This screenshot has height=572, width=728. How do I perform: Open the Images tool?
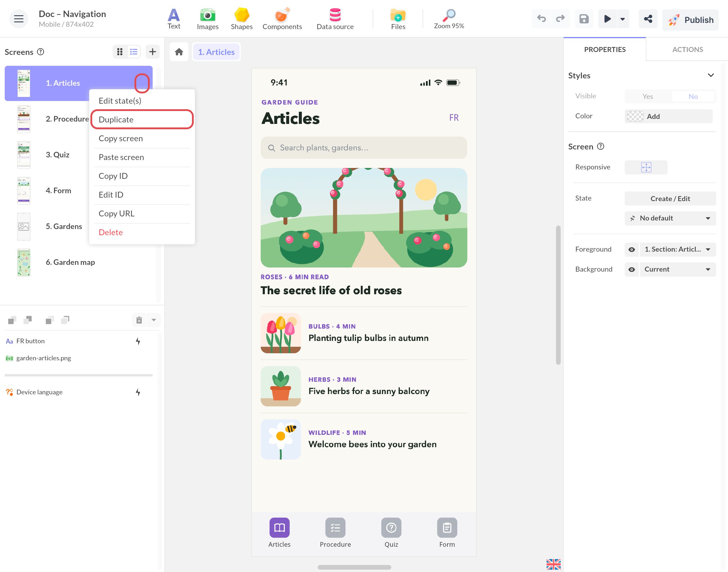(208, 19)
